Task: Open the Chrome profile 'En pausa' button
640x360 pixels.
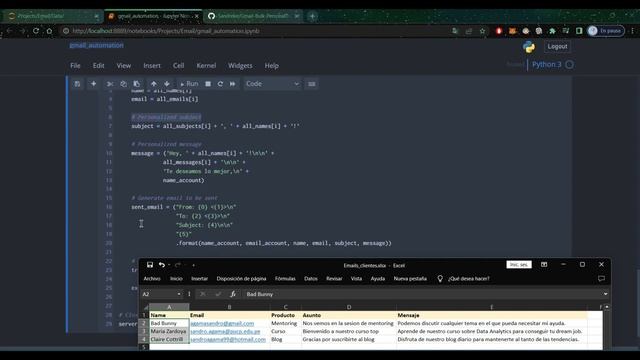Action: (x=606, y=31)
